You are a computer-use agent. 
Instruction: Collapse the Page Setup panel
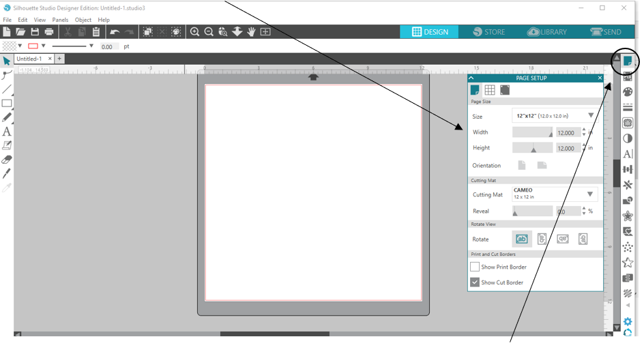471,78
